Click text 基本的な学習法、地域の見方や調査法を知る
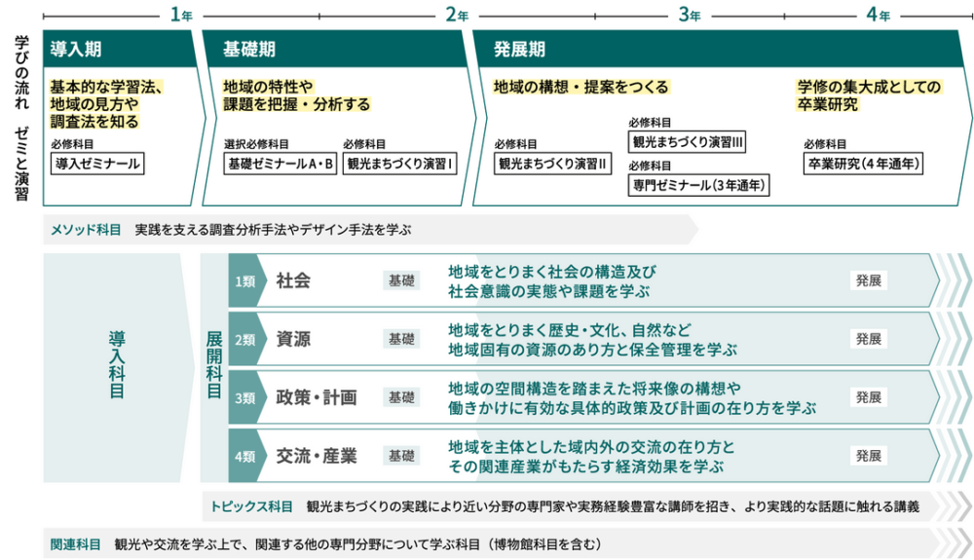The width and height of the screenshot is (974, 560). click(106, 104)
